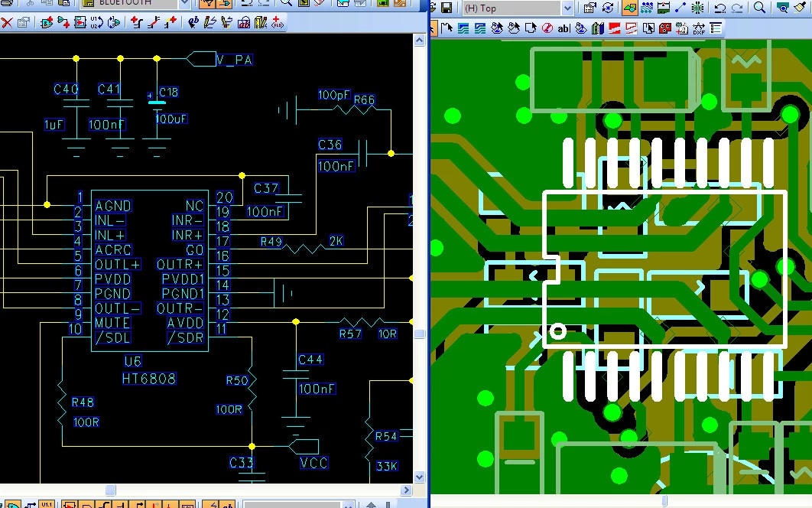812x508 pixels.
Task: Open the BLUETOOTH sheet dropdown in schematic window
Action: [184, 3]
